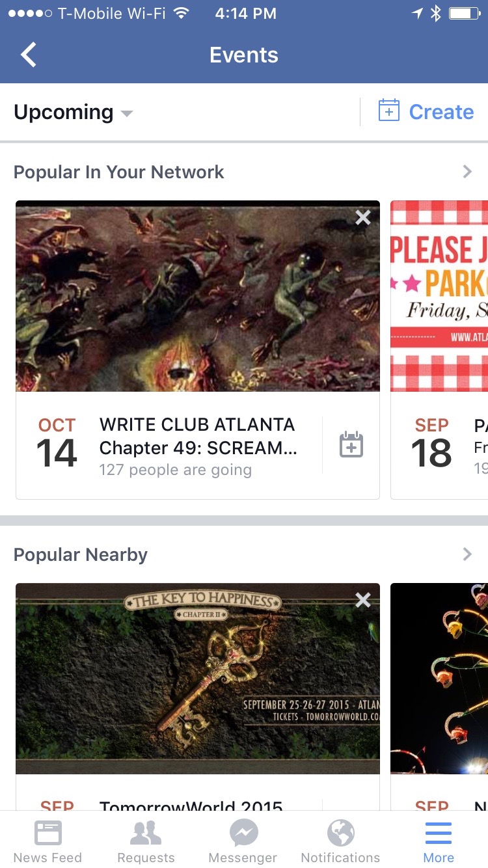Screen dimensions: 488x868
Task: Tap the Create text link
Action: coord(441,112)
